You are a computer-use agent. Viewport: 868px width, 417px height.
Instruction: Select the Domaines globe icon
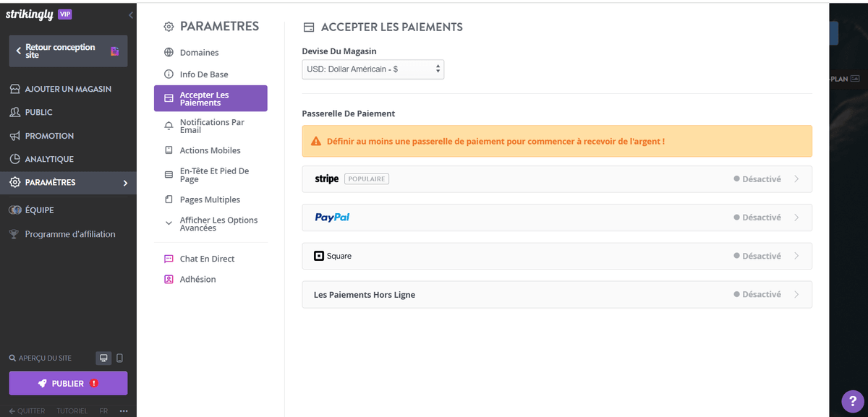click(x=167, y=52)
